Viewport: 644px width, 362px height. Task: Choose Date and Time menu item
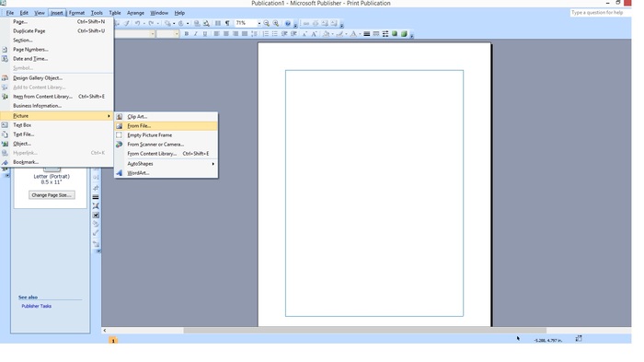tap(57, 59)
